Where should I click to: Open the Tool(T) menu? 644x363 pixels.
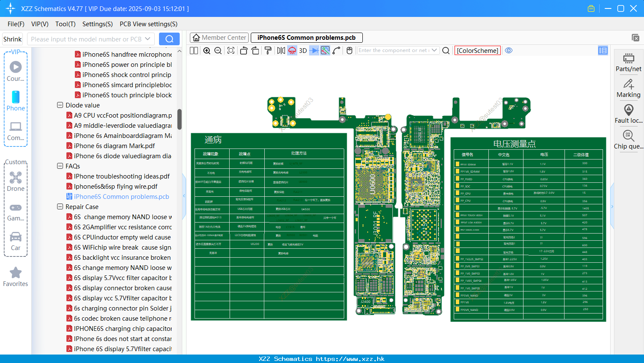pos(66,24)
